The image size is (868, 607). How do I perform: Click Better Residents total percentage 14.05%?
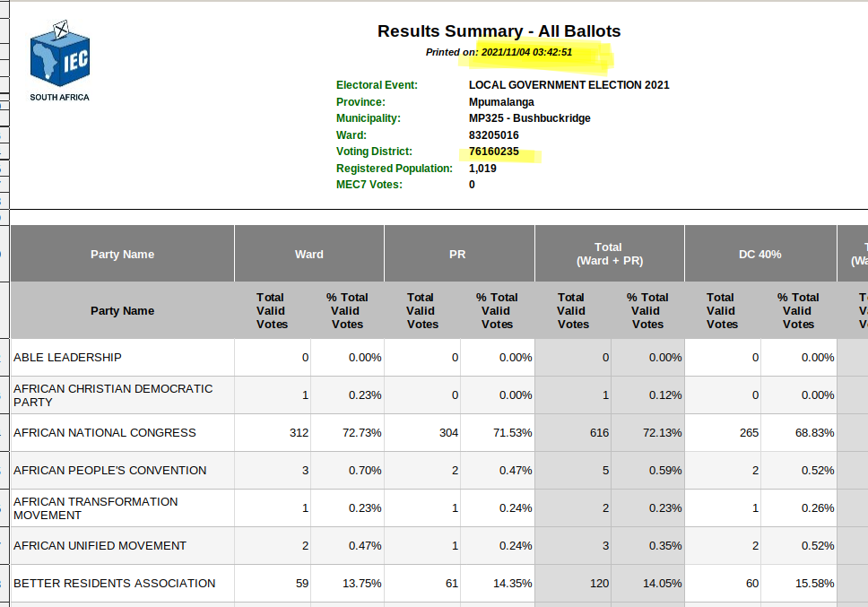coord(663,583)
